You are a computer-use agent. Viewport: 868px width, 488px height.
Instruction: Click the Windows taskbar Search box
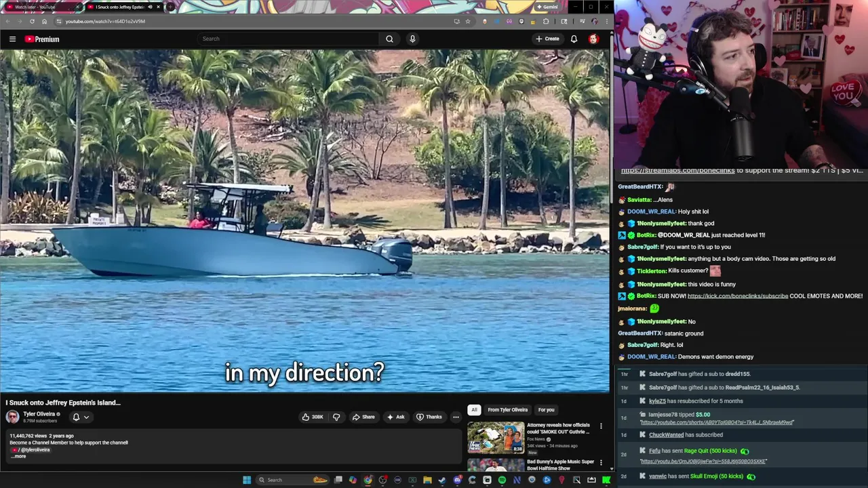[292, 480]
